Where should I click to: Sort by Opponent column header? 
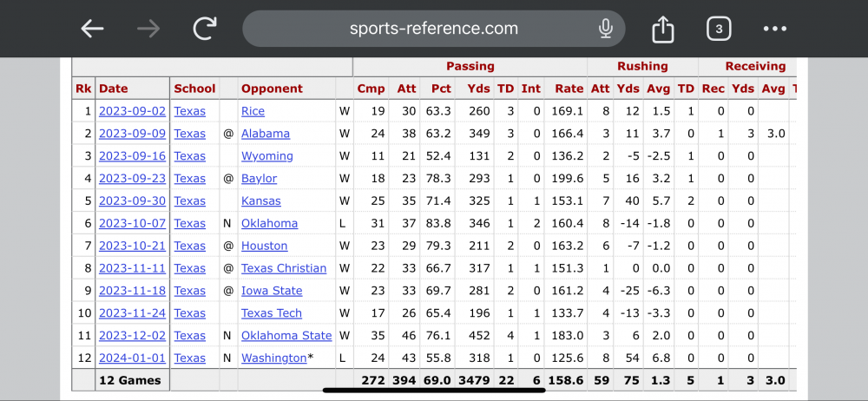[x=272, y=89]
